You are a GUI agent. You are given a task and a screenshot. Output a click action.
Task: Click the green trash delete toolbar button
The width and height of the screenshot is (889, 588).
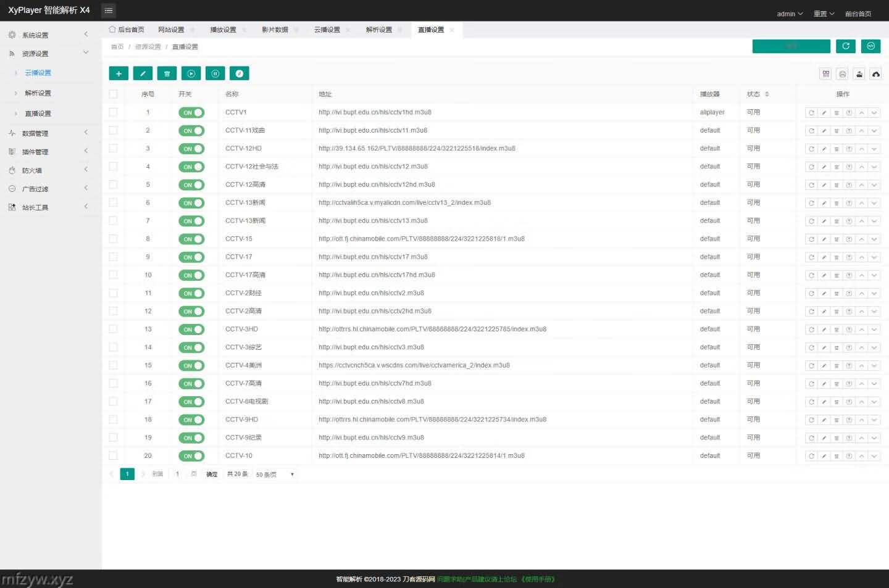point(167,73)
